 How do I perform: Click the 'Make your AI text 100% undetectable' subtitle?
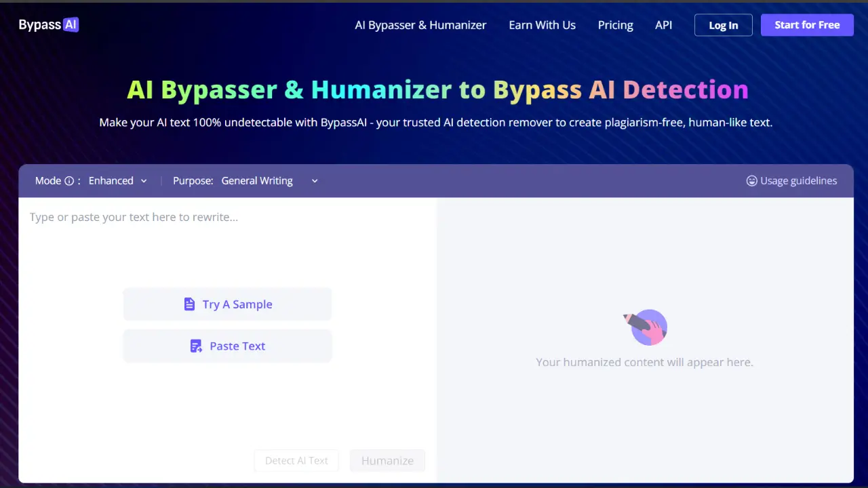pyautogui.click(x=436, y=123)
